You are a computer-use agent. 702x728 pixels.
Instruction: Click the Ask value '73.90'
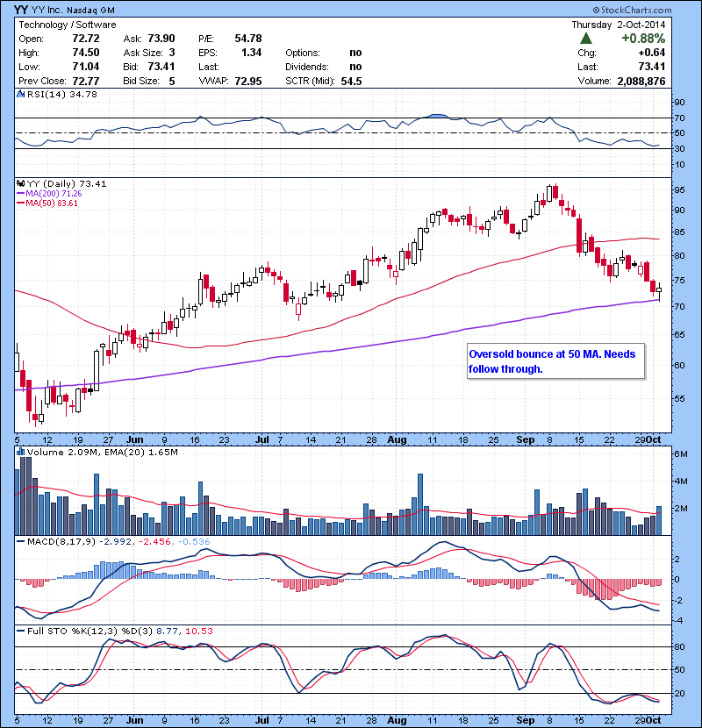pos(161,39)
